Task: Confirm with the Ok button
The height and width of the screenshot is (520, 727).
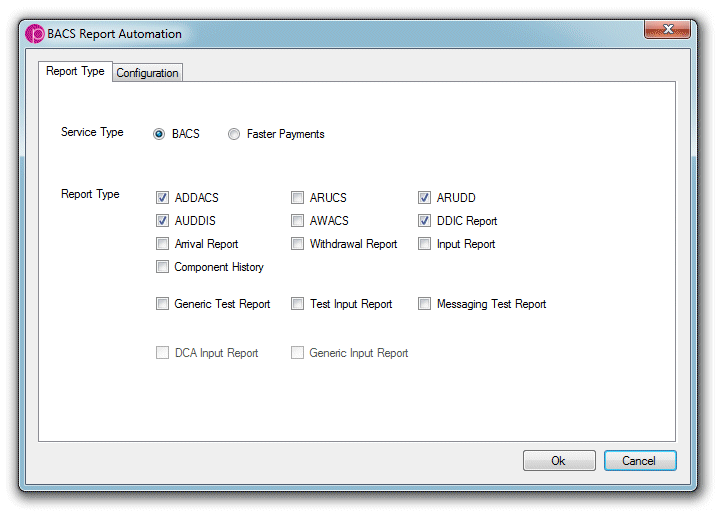Action: click(x=559, y=461)
